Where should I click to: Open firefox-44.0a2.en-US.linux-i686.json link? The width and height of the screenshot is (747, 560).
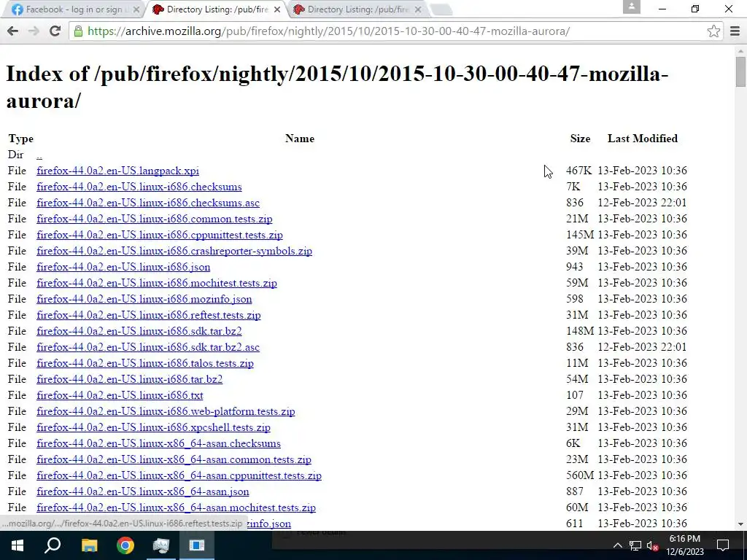pos(123,267)
